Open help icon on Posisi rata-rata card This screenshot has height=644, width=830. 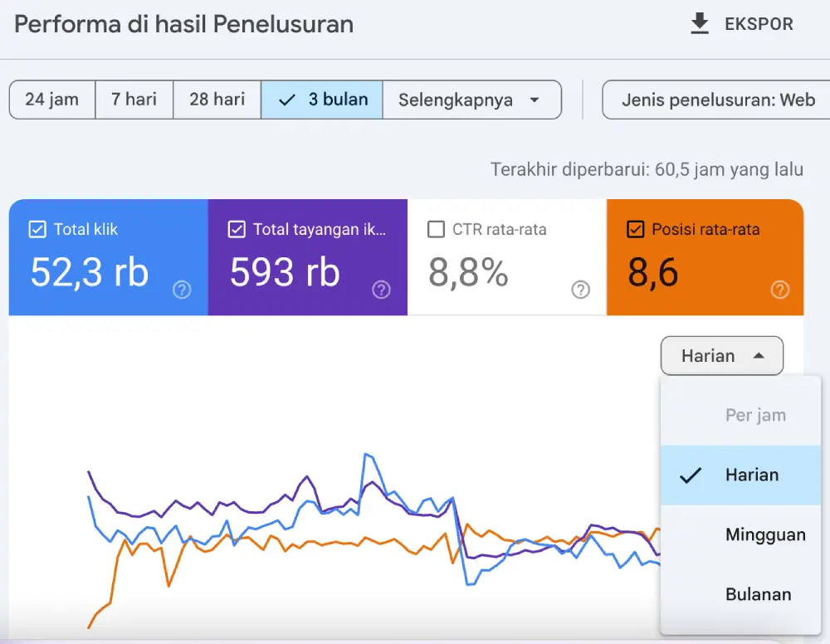pyautogui.click(x=779, y=290)
